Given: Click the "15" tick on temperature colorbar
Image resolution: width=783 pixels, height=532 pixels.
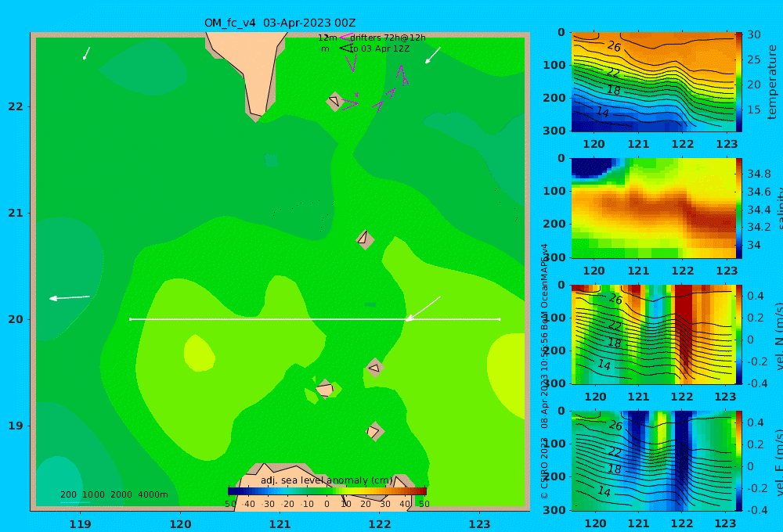Looking at the screenshot, I should (754, 110).
